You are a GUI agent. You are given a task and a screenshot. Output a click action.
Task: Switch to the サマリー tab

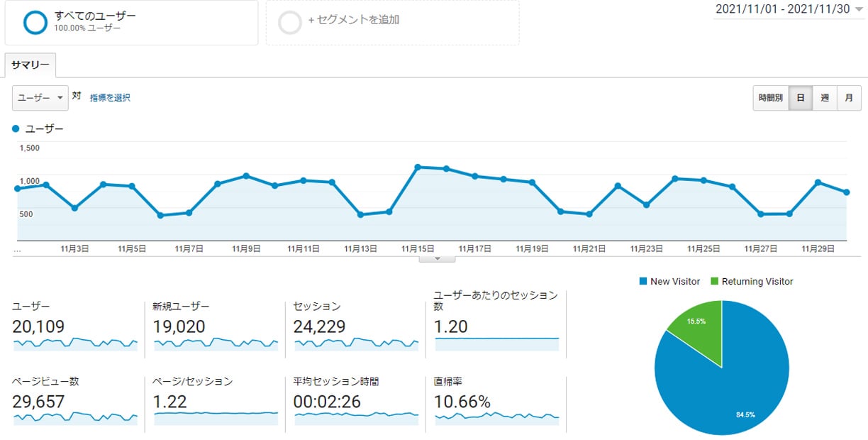pyautogui.click(x=30, y=64)
